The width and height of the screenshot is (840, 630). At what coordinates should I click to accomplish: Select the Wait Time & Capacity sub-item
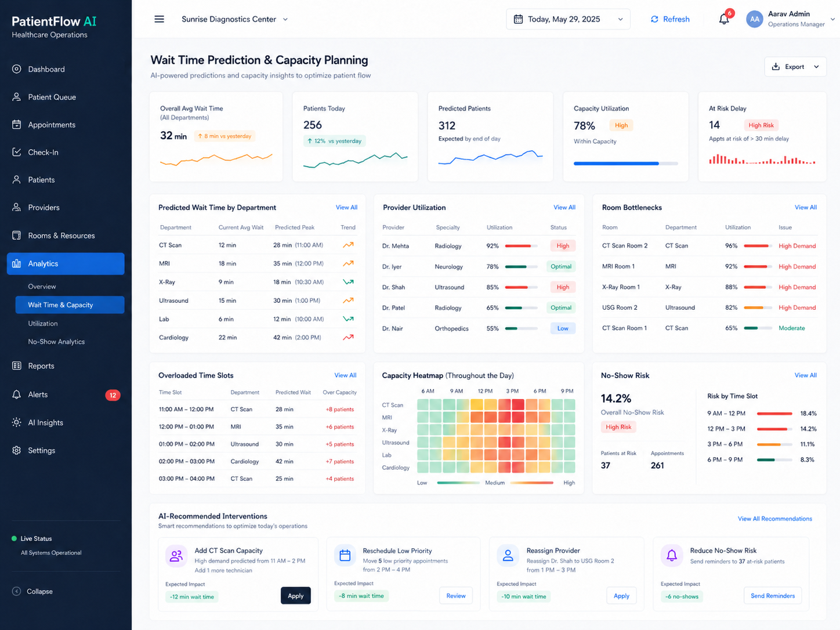click(69, 305)
